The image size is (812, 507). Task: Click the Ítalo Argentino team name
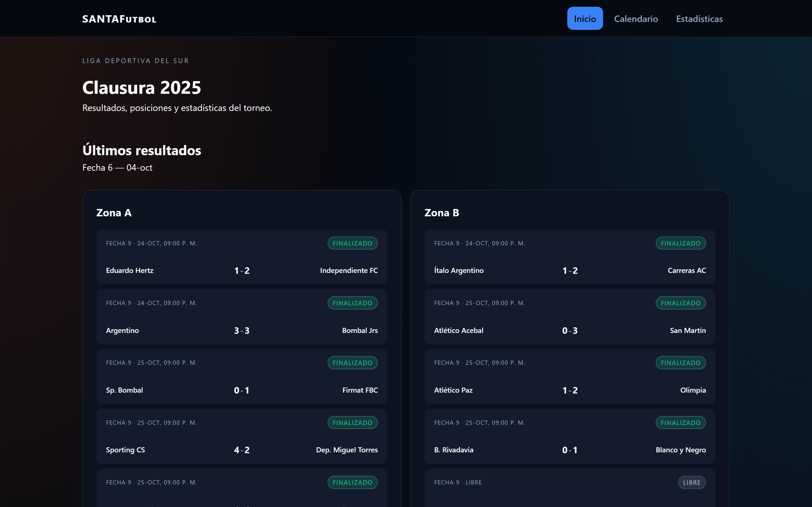(x=459, y=271)
